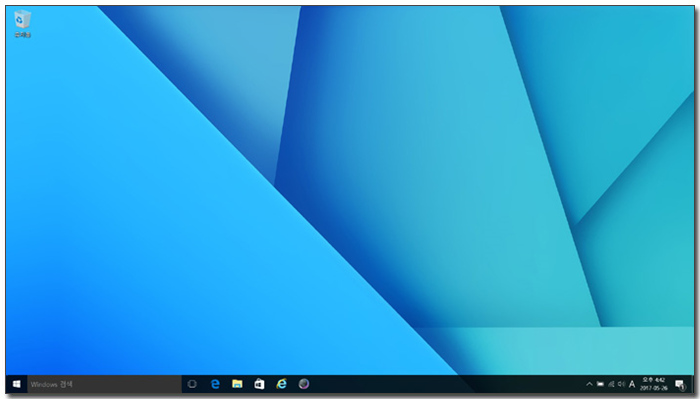Image resolution: width=700 pixels, height=399 pixels.
Task: Click an empty area of the taskbar
Action: (446, 384)
